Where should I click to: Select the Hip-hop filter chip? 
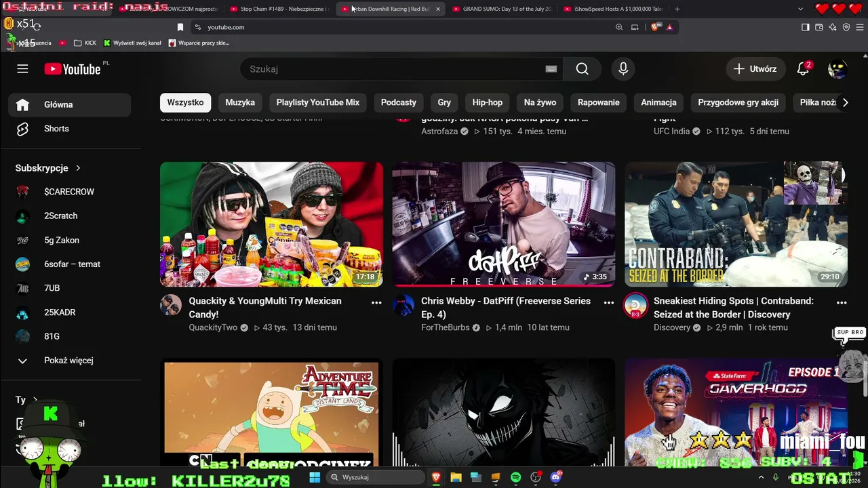click(x=488, y=102)
